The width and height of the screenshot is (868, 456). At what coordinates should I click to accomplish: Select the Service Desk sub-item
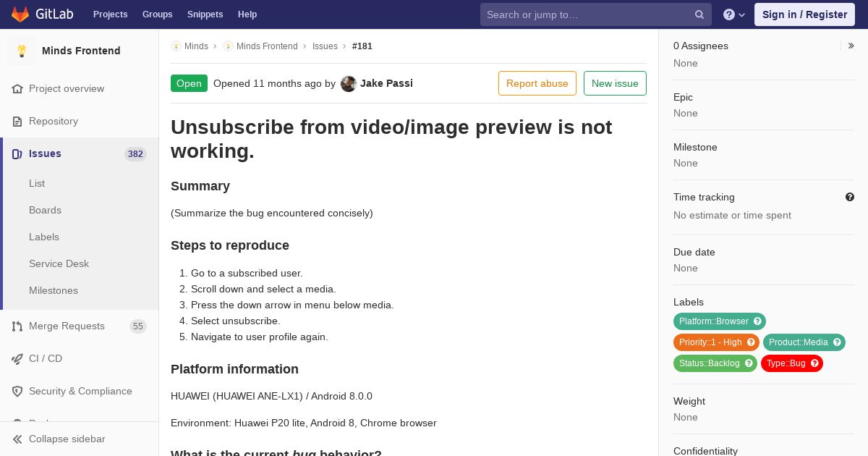tap(59, 264)
